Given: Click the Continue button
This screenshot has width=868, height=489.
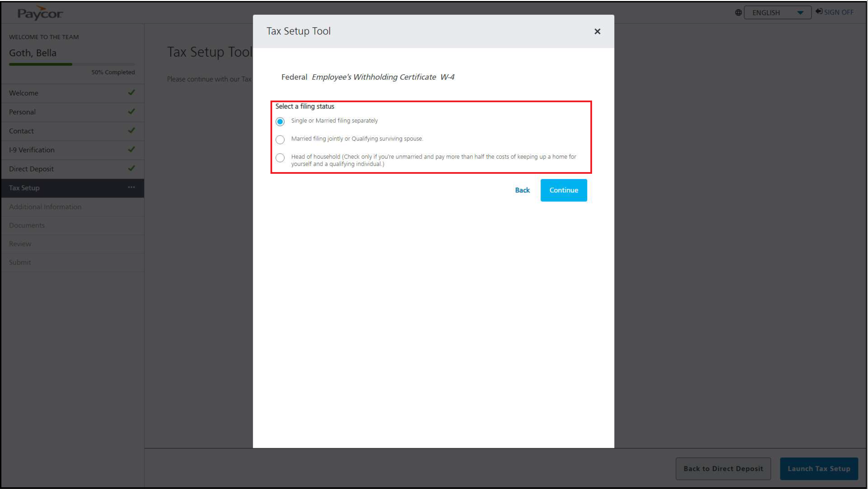Looking at the screenshot, I should [563, 190].
